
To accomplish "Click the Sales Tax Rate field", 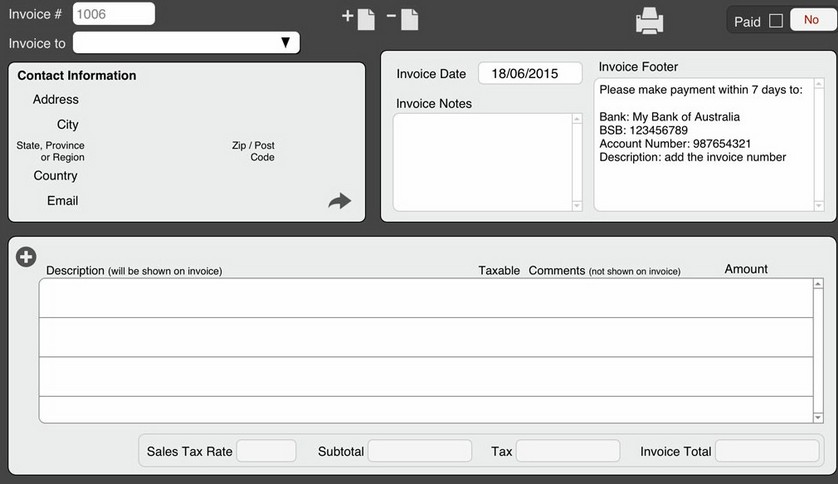I will pos(266,451).
